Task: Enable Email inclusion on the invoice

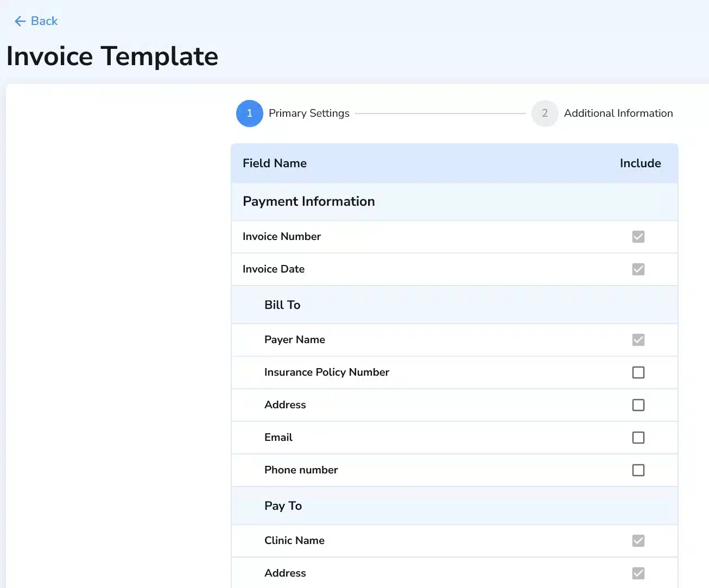Action: 638,438
